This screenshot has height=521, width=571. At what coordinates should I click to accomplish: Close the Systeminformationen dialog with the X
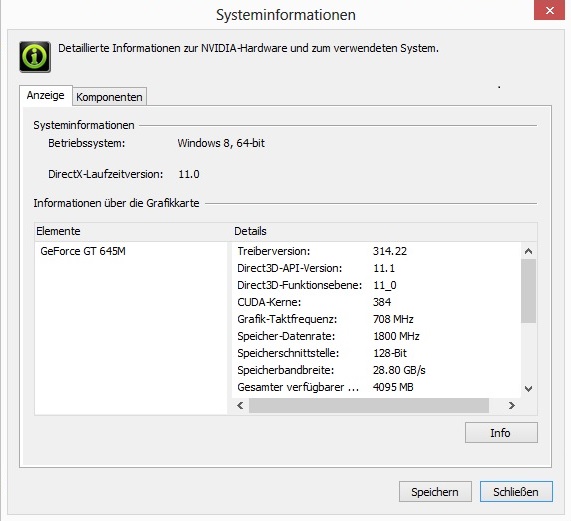[x=550, y=10]
